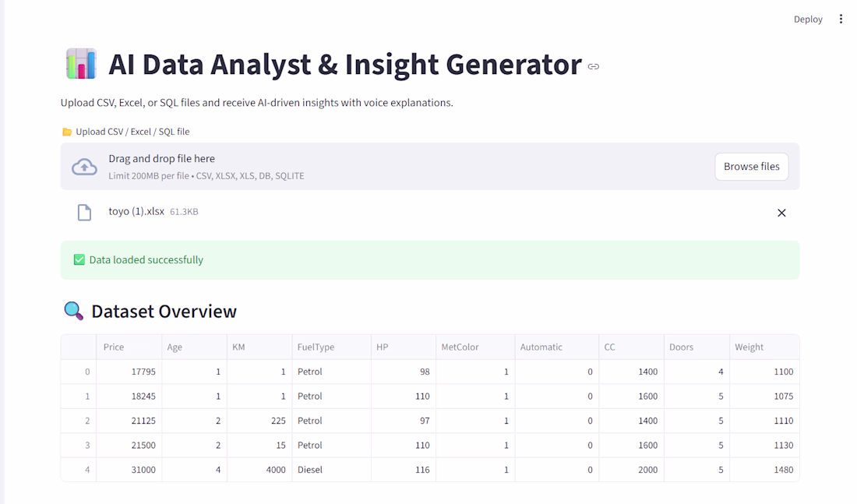Click the Age column header
This screenshot has width=857, height=504.
193,347
